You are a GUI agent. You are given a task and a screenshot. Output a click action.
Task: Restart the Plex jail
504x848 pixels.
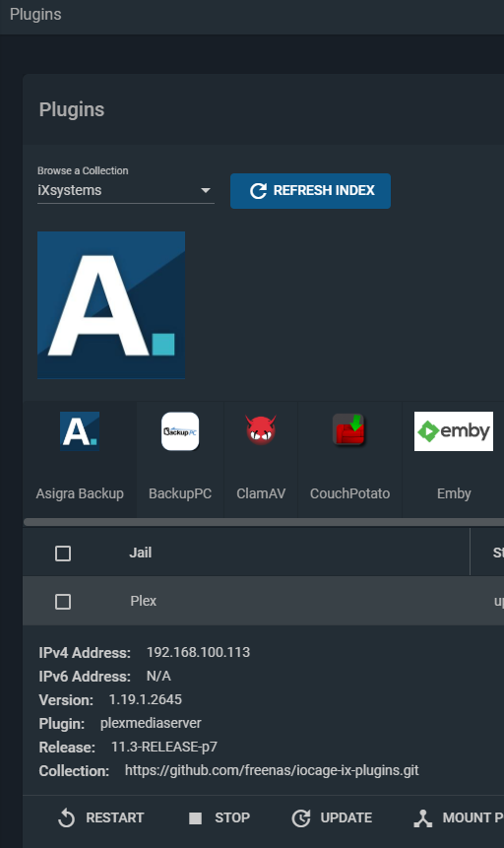point(101,817)
